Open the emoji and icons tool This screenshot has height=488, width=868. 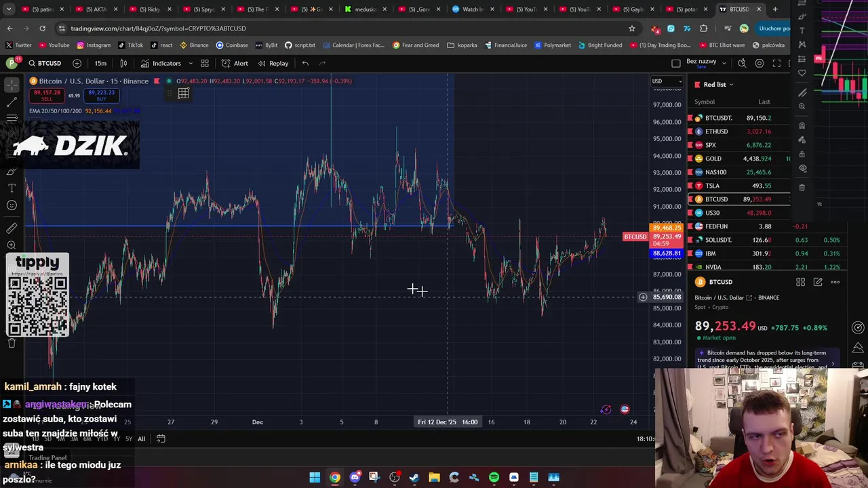point(12,205)
